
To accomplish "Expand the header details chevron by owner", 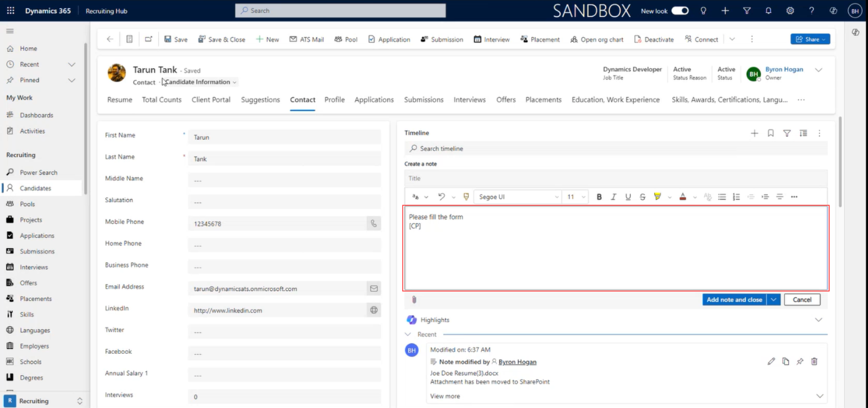I will 818,70.
